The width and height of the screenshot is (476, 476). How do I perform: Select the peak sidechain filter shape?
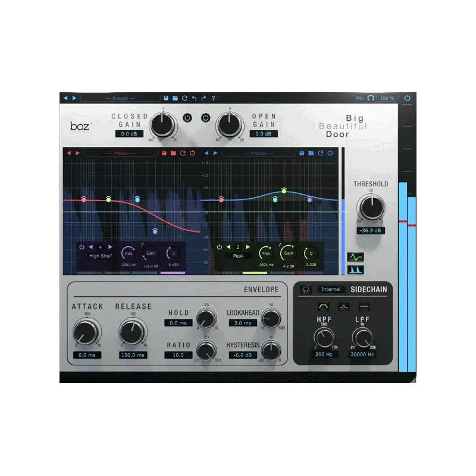point(344,306)
